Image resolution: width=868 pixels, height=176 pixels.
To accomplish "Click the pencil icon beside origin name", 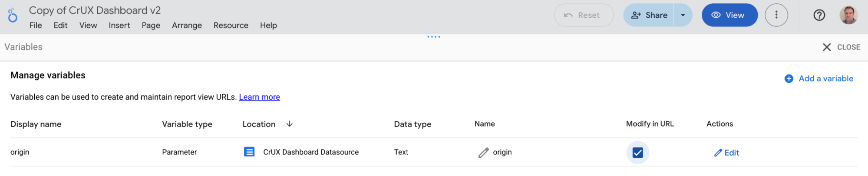I will coord(483,153).
